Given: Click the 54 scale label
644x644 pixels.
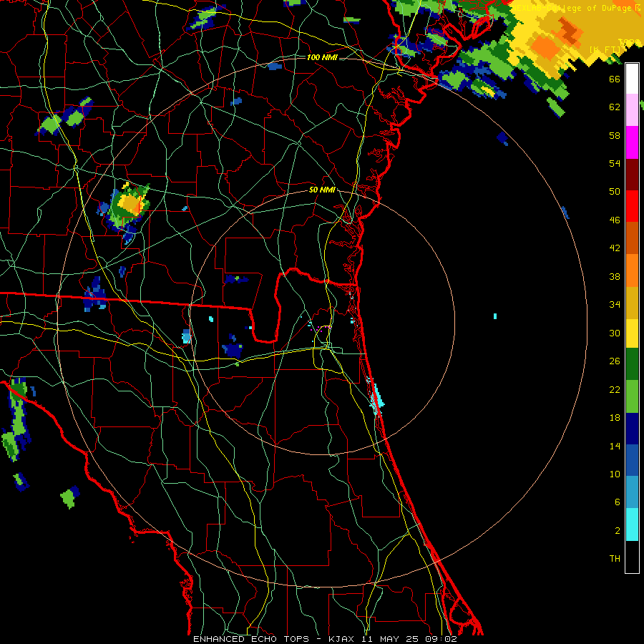Looking at the screenshot, I should click(615, 163).
